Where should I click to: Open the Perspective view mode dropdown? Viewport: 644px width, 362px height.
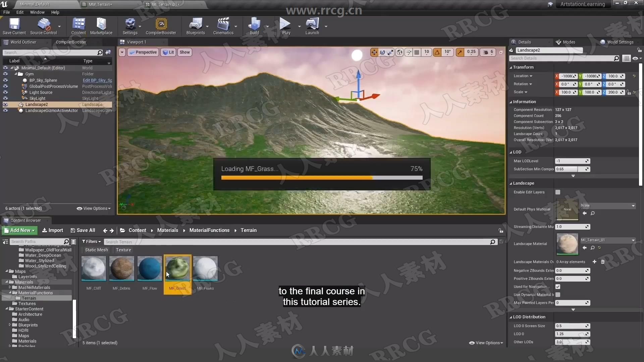(144, 52)
